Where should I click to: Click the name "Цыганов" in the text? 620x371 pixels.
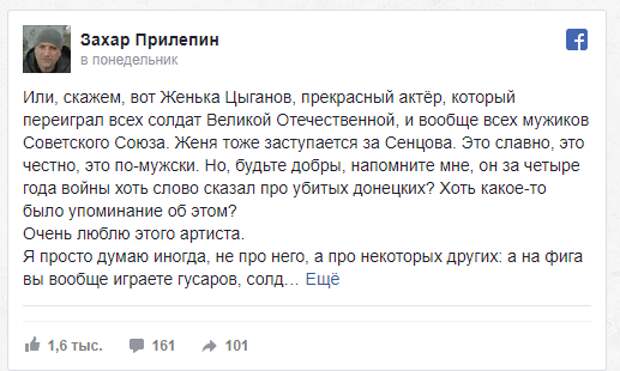pyautogui.click(x=260, y=97)
